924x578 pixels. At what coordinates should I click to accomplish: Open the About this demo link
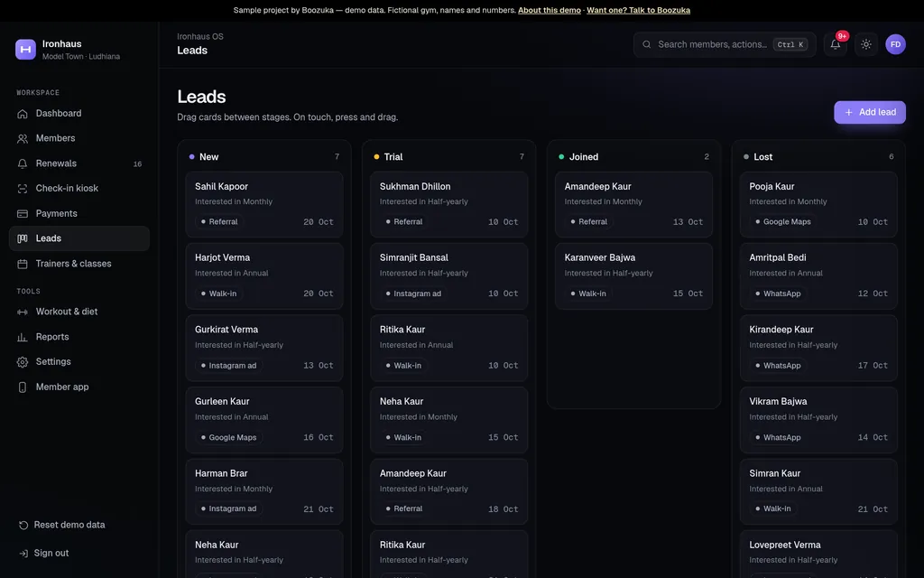(x=550, y=10)
